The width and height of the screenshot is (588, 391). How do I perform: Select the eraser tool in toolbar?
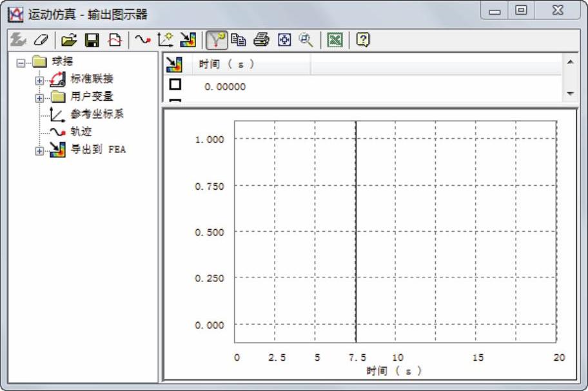coord(41,40)
